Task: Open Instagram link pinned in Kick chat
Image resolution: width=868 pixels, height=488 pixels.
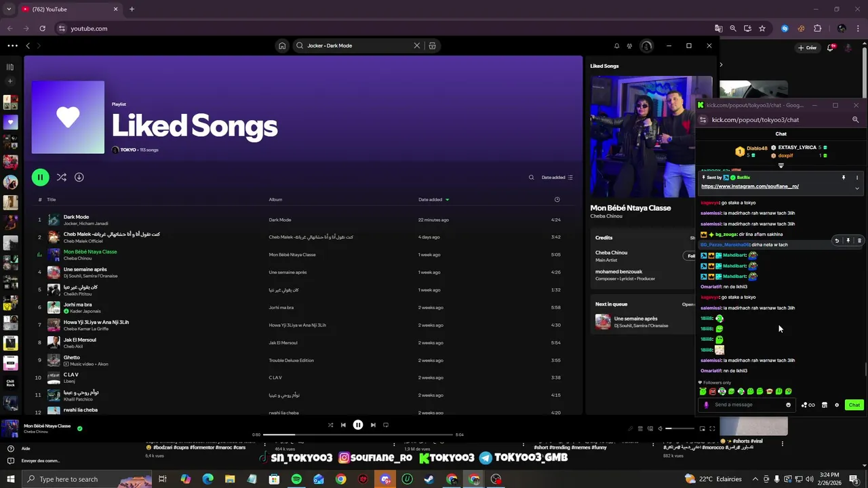Action: pyautogui.click(x=749, y=186)
